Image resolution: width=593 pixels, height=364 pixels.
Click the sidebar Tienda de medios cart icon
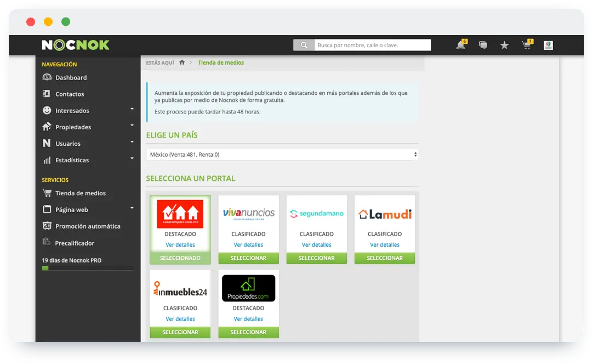[47, 193]
